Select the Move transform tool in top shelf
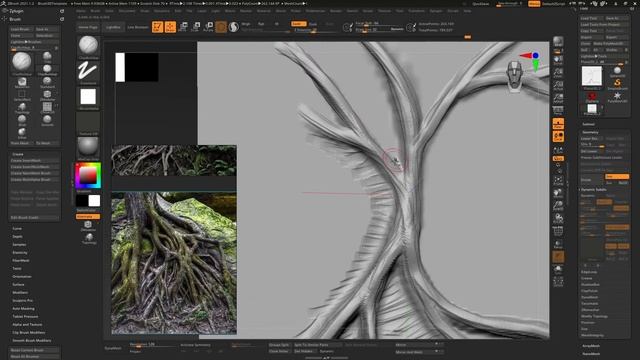640x360 pixels. 183,27
